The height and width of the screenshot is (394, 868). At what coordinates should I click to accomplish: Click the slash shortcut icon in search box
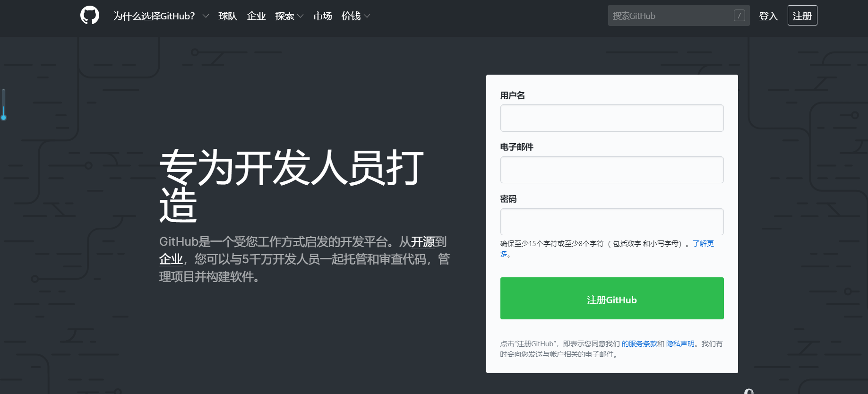(x=739, y=16)
